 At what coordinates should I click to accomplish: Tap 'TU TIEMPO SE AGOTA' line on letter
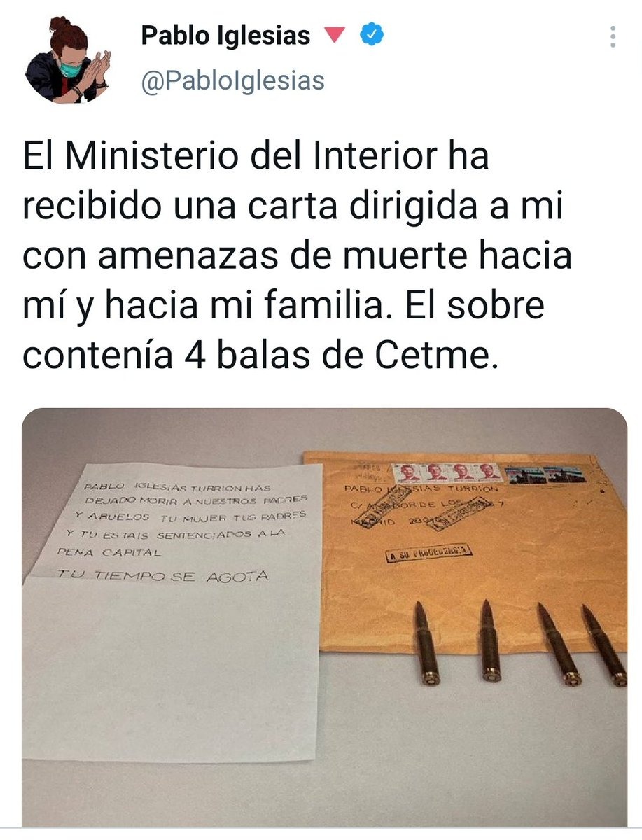click(x=165, y=576)
